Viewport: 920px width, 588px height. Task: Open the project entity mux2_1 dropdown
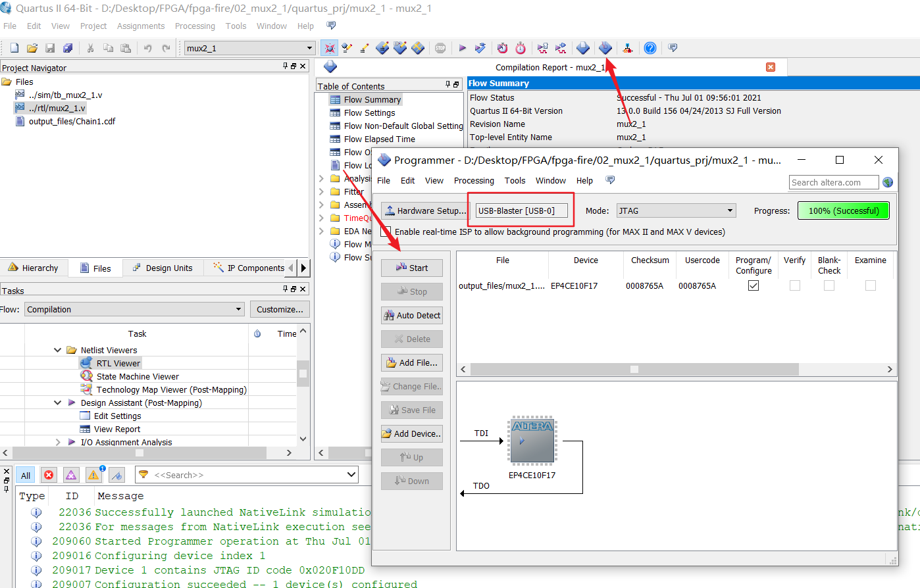coord(309,48)
